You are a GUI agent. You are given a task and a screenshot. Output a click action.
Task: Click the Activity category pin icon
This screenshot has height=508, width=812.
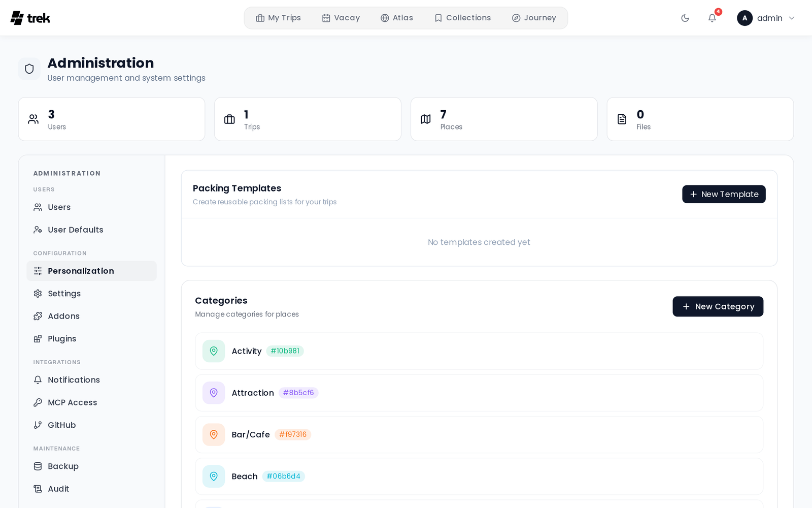click(x=214, y=351)
